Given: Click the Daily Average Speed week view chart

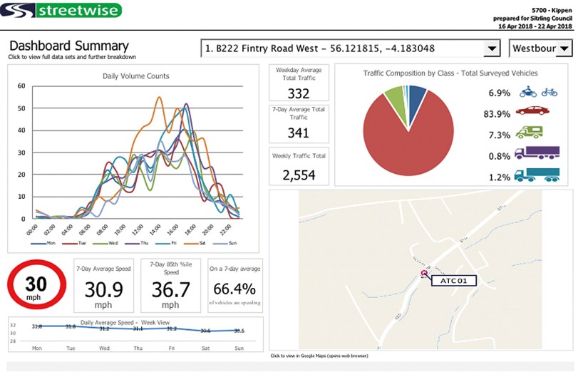Looking at the screenshot, I should pos(135,334).
